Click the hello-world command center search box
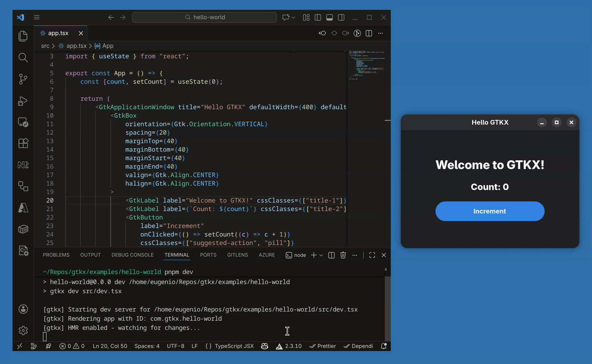Viewport: 592px width, 364px height. [x=204, y=17]
